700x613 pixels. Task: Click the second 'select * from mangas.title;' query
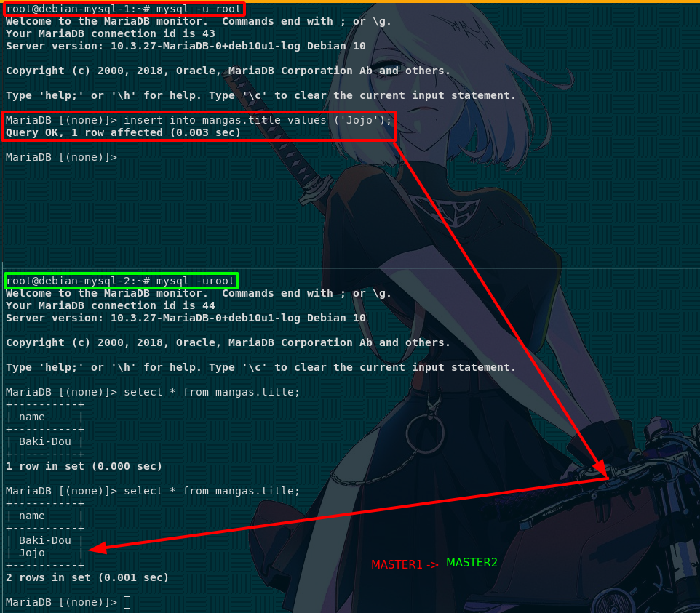[x=212, y=492]
